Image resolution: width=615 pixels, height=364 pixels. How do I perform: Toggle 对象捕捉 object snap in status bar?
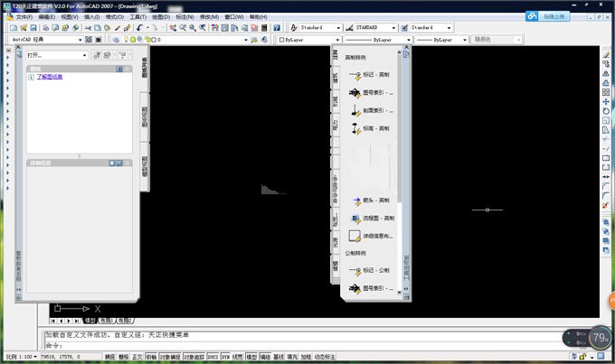(169, 357)
